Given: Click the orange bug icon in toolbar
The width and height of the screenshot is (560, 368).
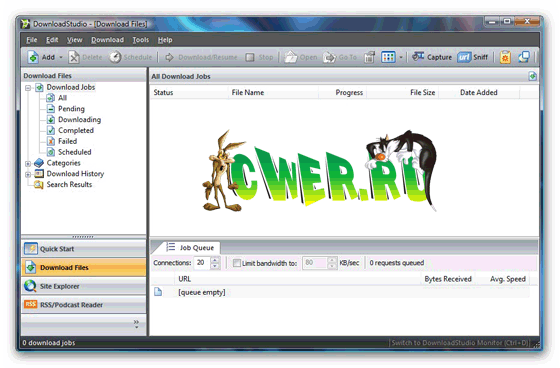Looking at the screenshot, I should click(x=505, y=57).
